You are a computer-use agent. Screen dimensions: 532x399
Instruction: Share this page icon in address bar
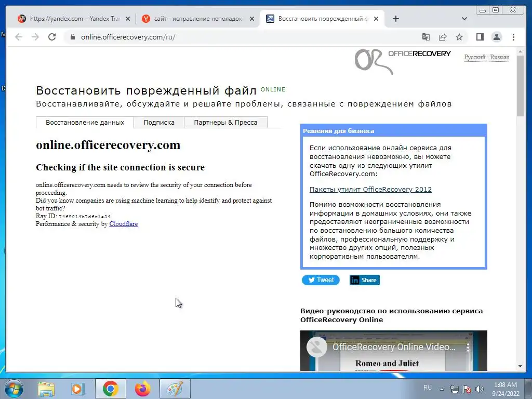(443, 37)
